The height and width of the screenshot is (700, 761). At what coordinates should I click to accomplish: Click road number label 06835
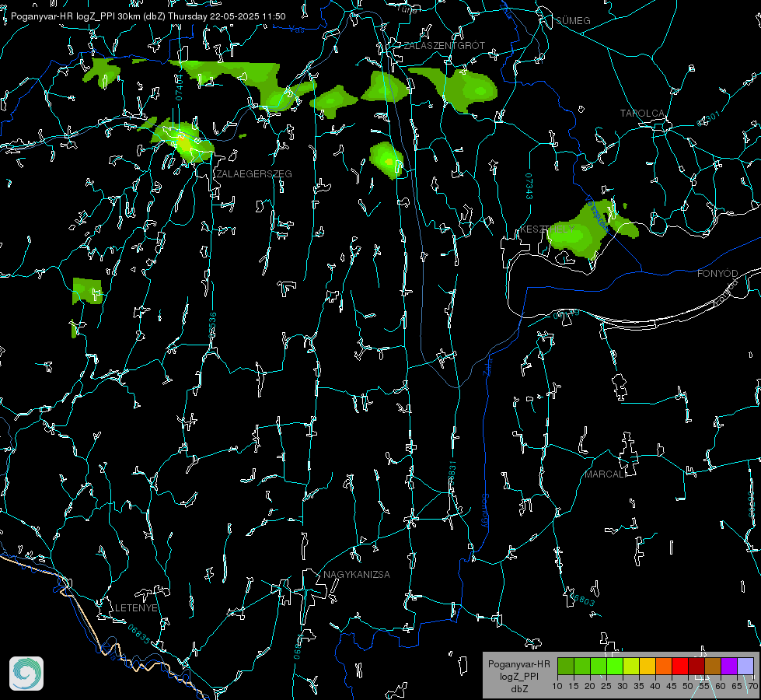coord(139,634)
